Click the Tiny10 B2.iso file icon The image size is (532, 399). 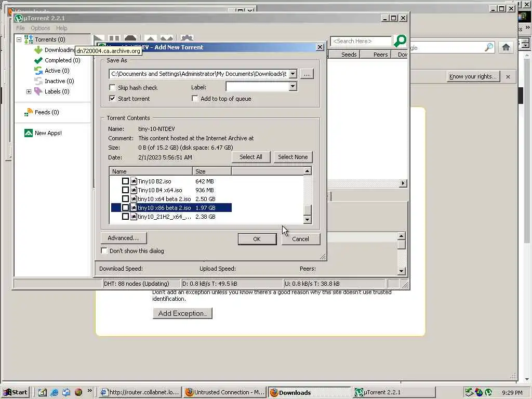[x=134, y=181]
